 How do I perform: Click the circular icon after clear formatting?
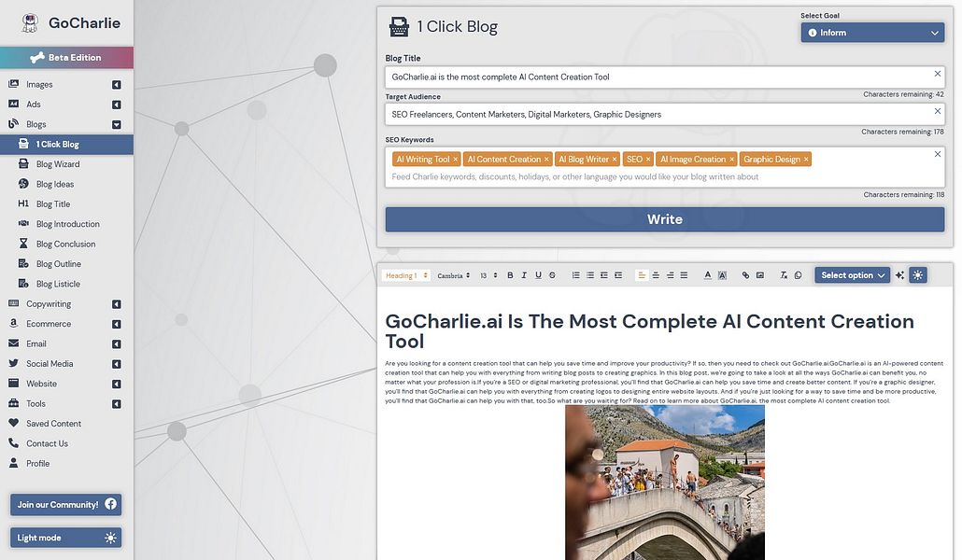[798, 275]
